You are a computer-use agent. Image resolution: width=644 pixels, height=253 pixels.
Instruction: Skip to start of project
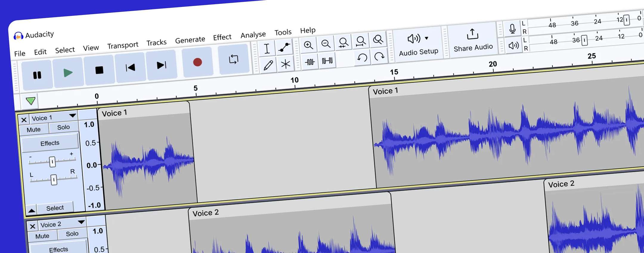tap(130, 67)
